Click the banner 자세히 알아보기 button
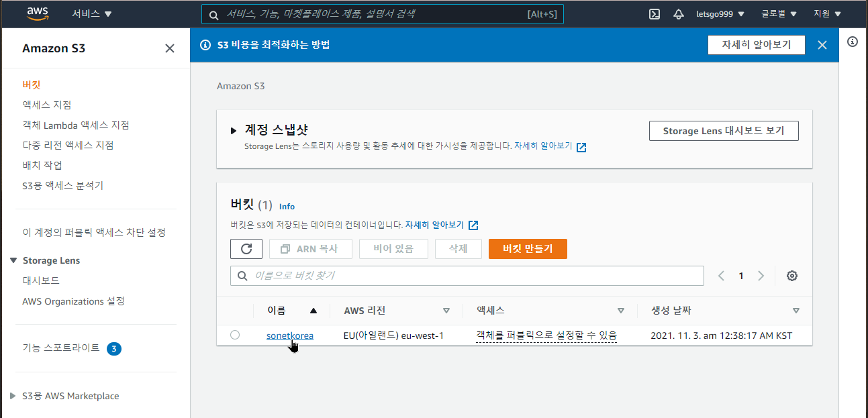868x418 pixels. tap(756, 45)
